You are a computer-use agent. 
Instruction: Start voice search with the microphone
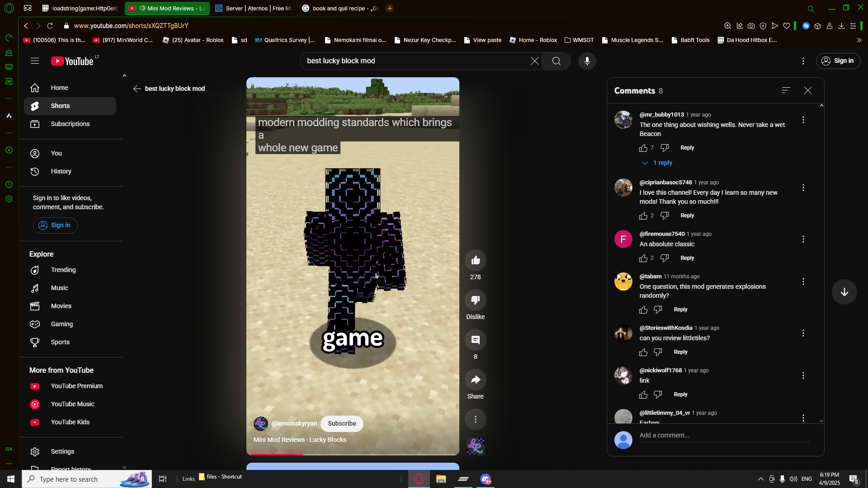[587, 61]
